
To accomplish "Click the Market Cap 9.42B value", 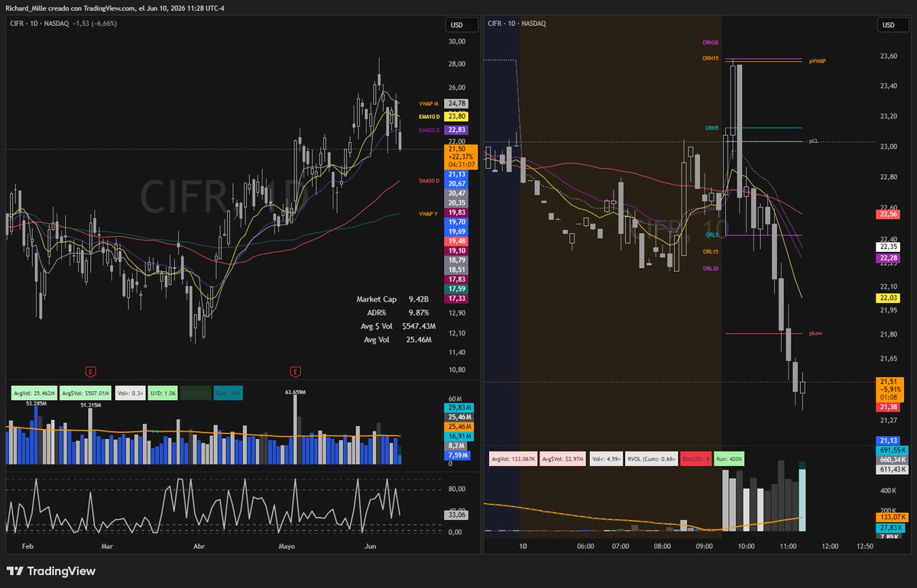I will point(420,299).
